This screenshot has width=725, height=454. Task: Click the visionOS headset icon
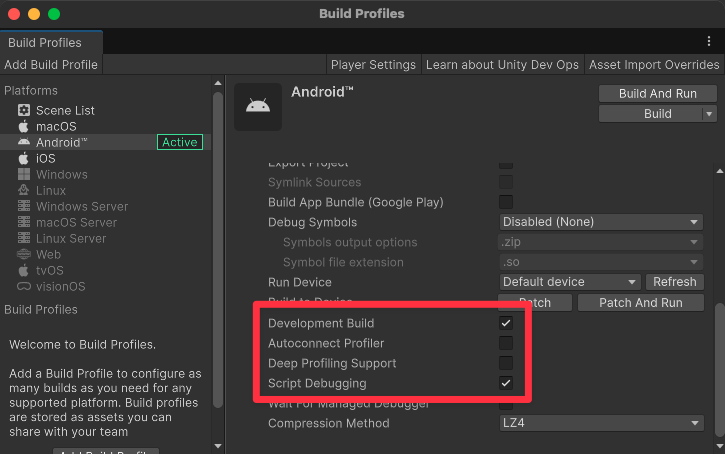24,286
